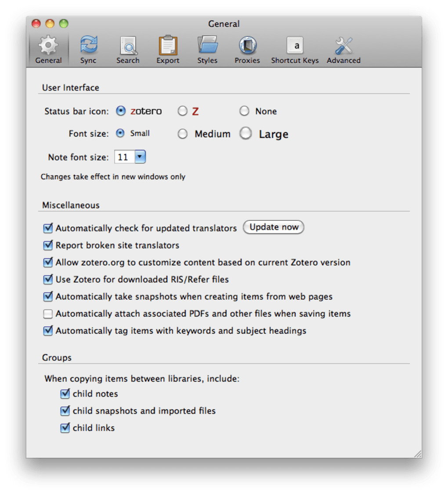Toggle child notes checkbox

[65, 394]
